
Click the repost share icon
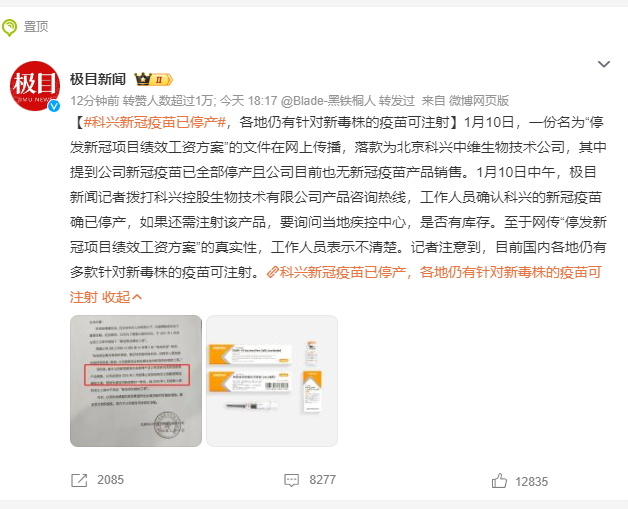click(79, 480)
